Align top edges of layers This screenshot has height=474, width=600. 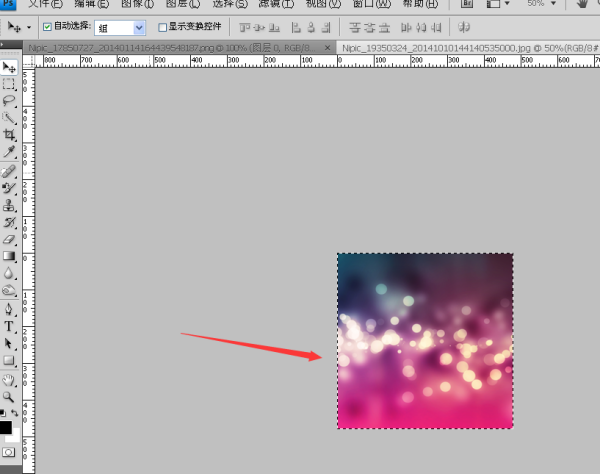pyautogui.click(x=245, y=28)
